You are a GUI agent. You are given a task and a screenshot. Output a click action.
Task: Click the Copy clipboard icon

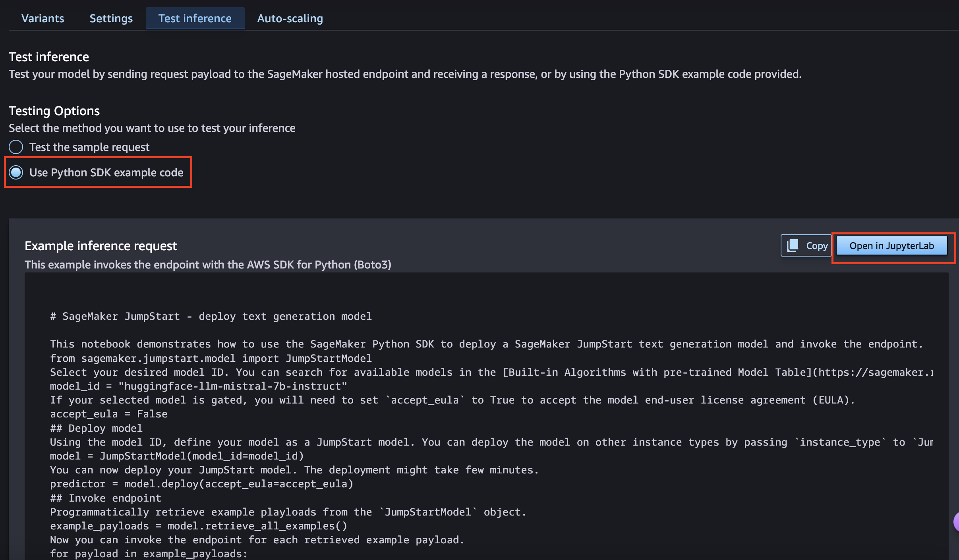793,245
